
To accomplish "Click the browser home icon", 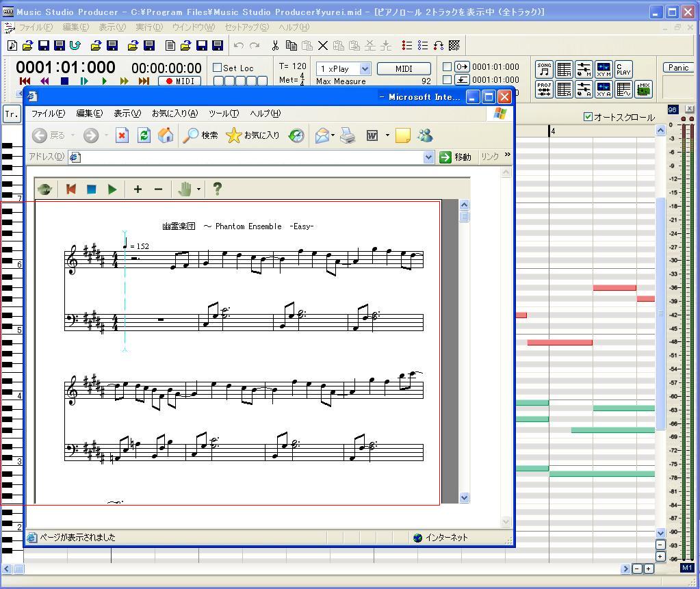I will (166, 135).
